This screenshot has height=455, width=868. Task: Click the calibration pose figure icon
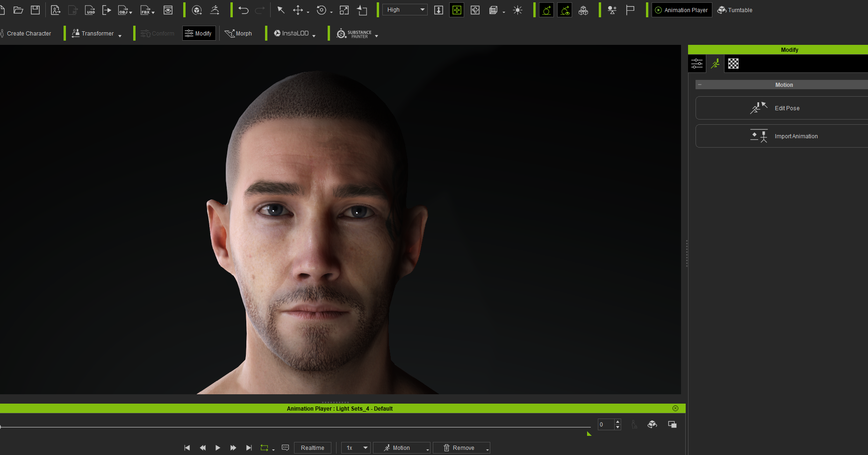[215, 10]
